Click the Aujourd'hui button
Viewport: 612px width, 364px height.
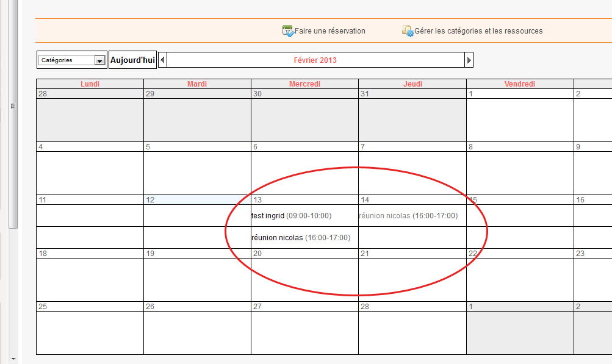(x=132, y=60)
